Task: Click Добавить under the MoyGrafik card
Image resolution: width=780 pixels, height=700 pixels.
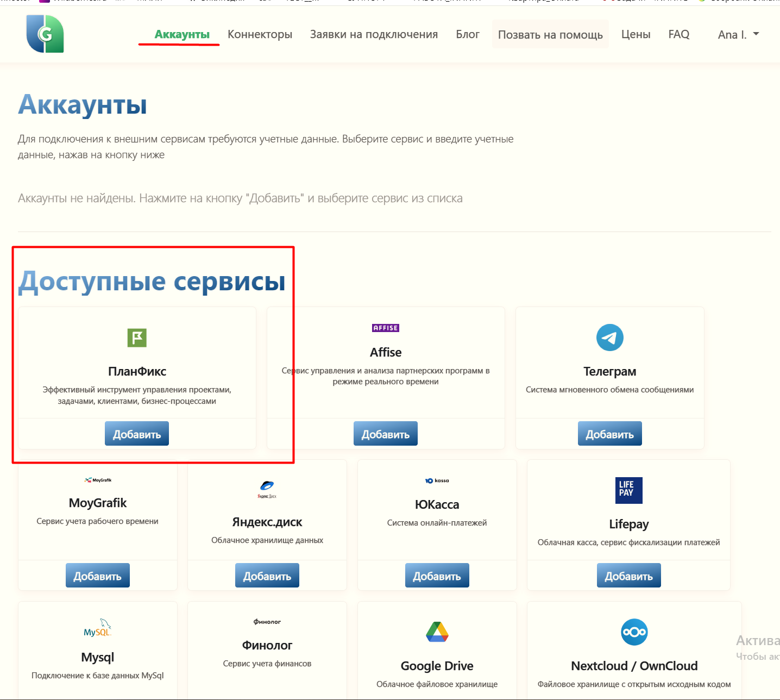Action: tap(98, 576)
